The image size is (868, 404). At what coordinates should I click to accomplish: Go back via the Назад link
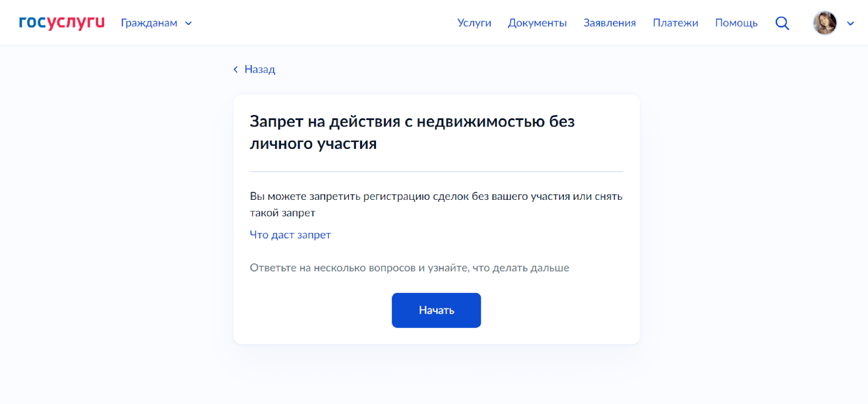[x=254, y=69]
